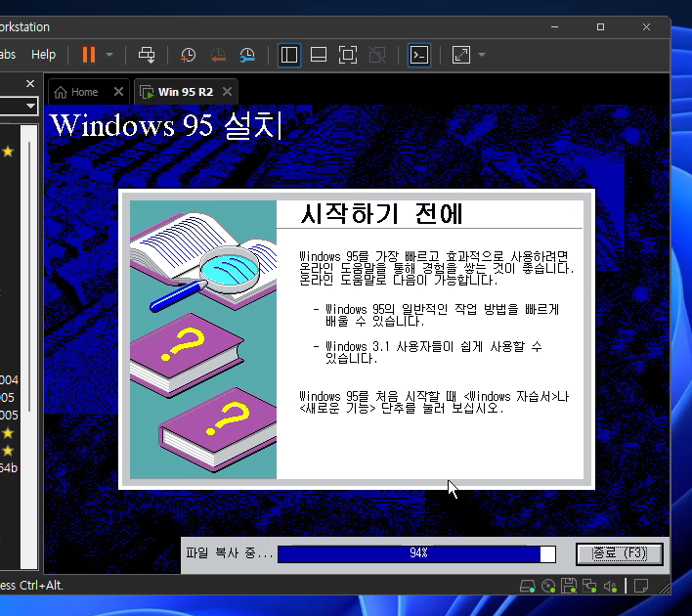Open the snapshot manager
Screen dimensions: 692x616
(247, 55)
